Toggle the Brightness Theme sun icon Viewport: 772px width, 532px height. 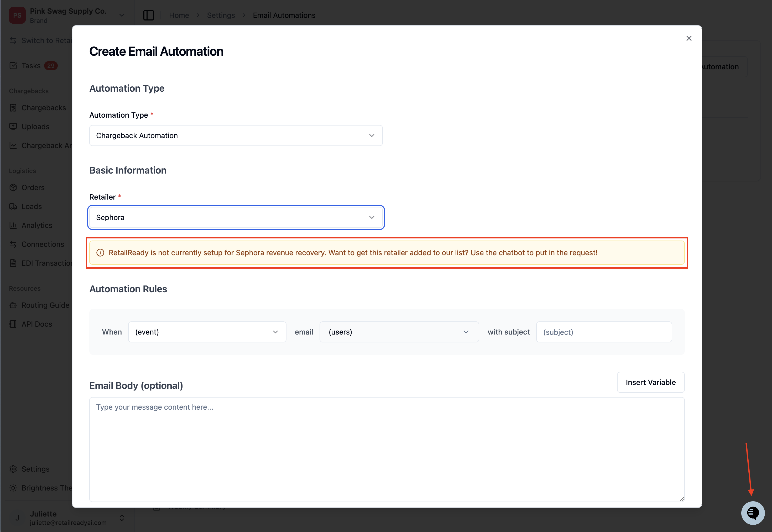(x=13, y=488)
